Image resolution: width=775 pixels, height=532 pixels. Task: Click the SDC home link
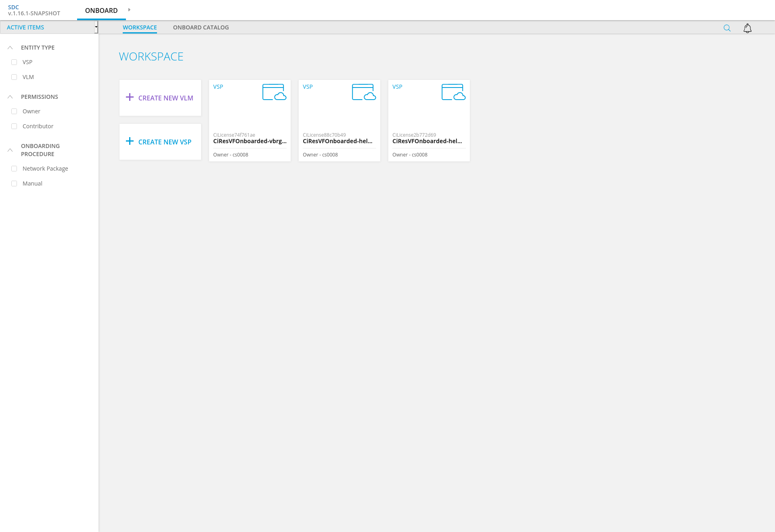coord(13,7)
